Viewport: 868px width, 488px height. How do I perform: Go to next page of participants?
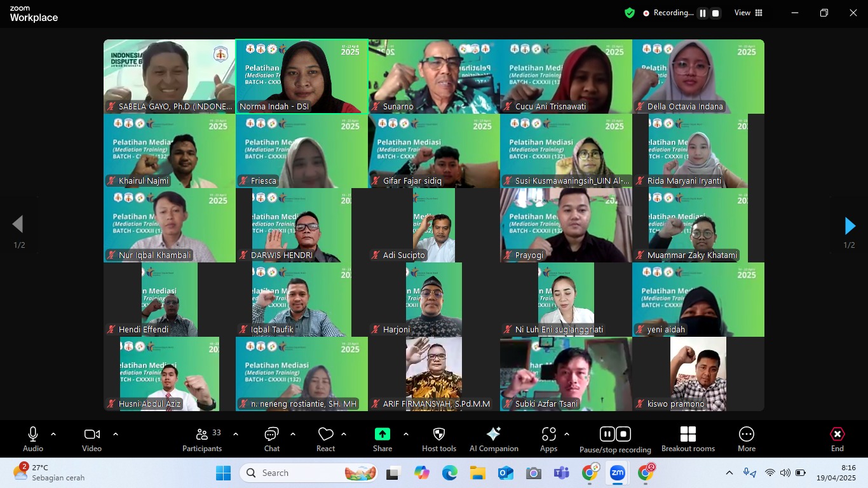[x=850, y=226]
